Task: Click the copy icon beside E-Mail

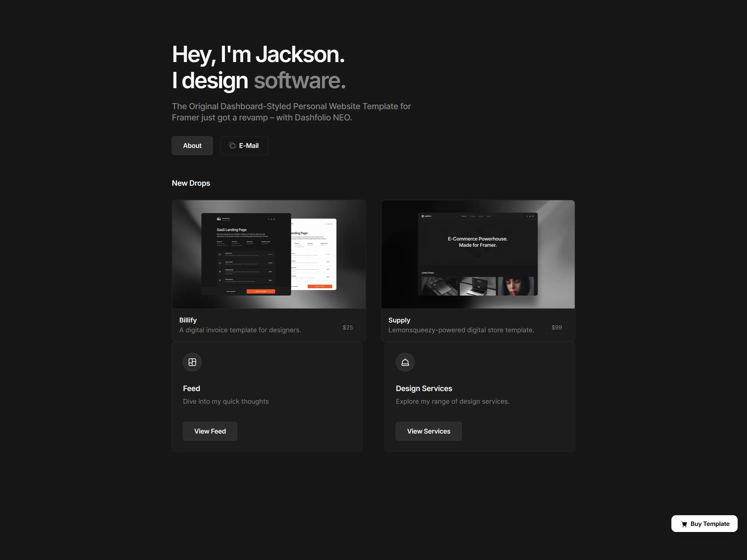Action: pyautogui.click(x=232, y=145)
